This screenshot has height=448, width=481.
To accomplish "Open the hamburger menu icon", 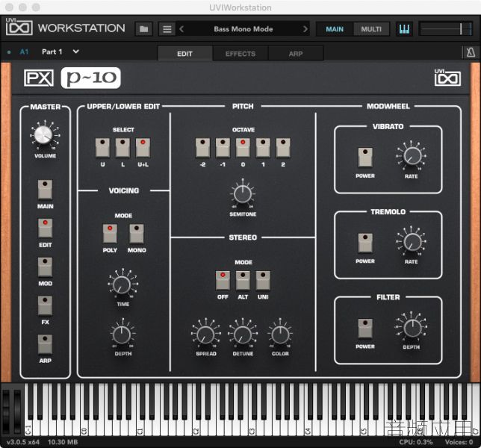I will [x=167, y=29].
